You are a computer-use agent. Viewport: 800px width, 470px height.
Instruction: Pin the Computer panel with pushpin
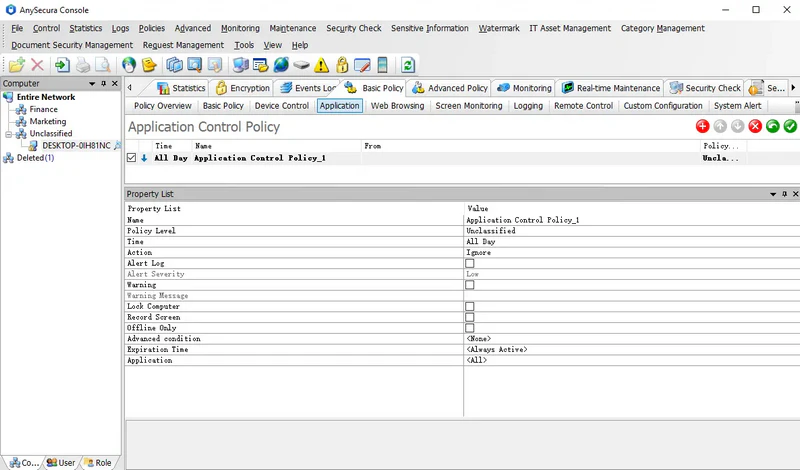pos(104,84)
